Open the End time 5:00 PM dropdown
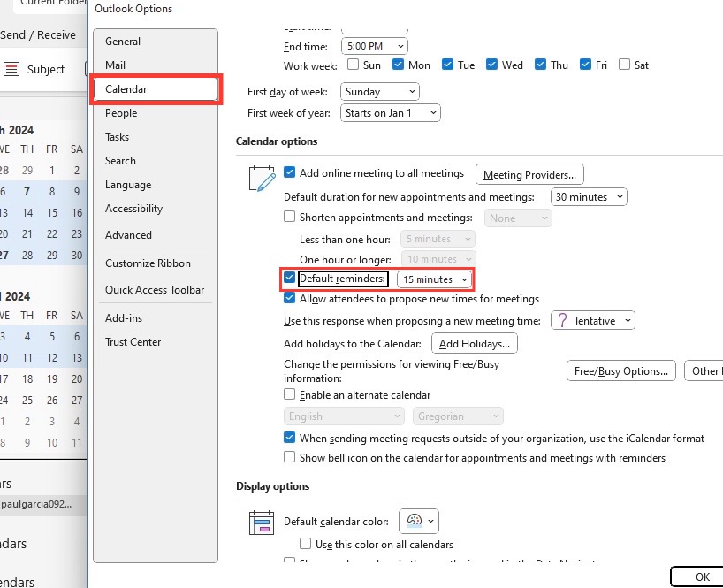Image resolution: width=723 pixels, height=588 pixels. click(375, 46)
